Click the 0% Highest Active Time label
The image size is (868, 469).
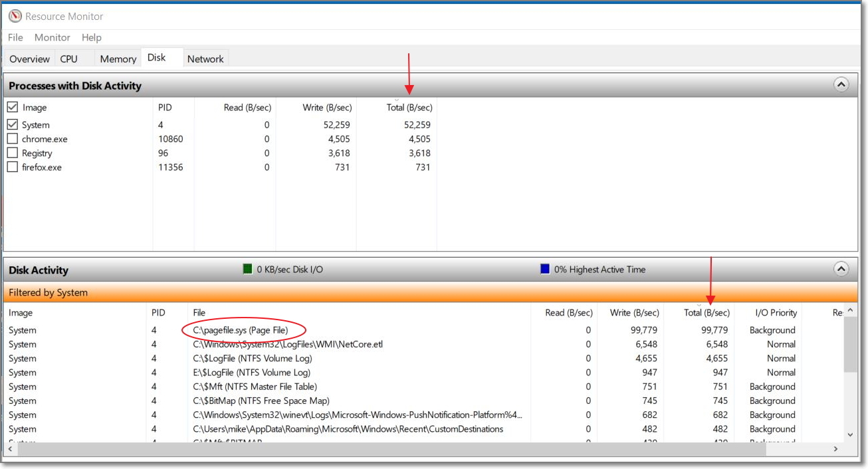[600, 269]
